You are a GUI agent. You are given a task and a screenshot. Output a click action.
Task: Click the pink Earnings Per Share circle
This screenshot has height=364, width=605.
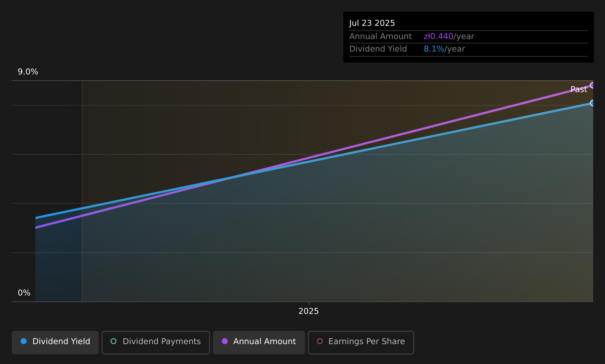click(320, 341)
